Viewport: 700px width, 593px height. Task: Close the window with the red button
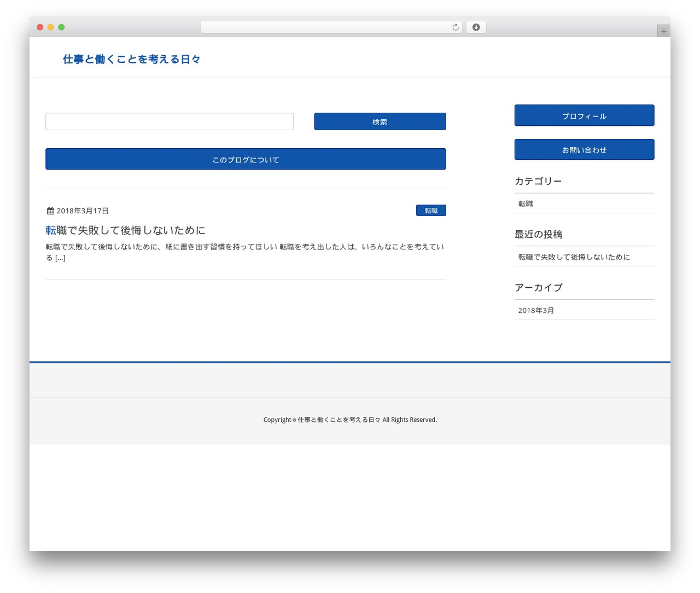(40, 27)
